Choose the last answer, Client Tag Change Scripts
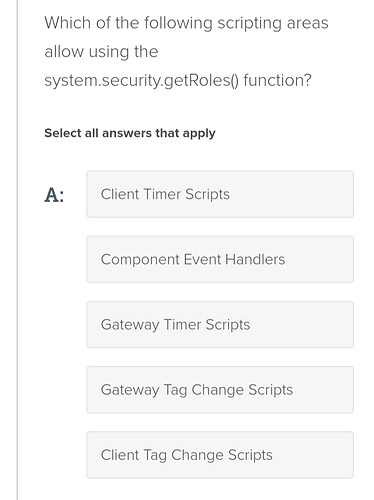This screenshot has width=374, height=500. click(x=220, y=455)
